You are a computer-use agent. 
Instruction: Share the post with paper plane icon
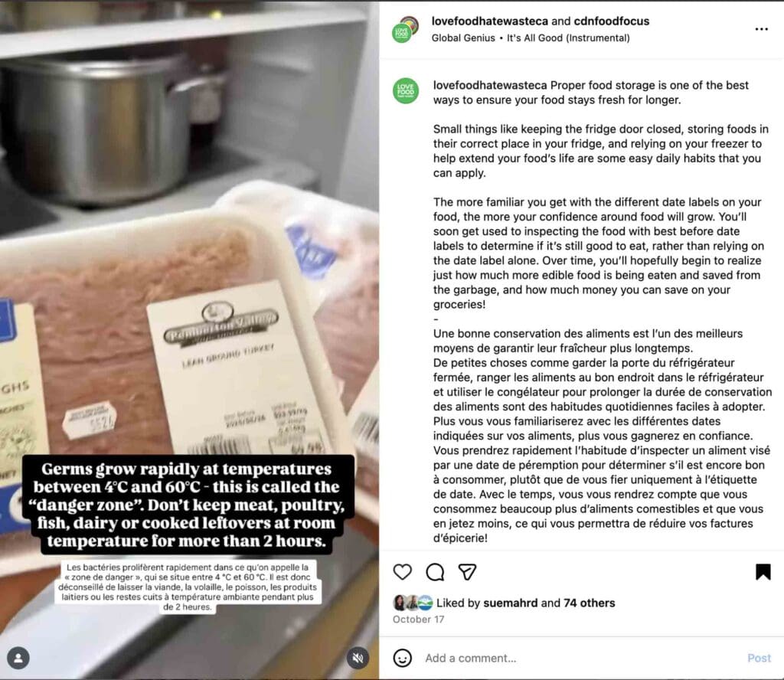(467, 571)
